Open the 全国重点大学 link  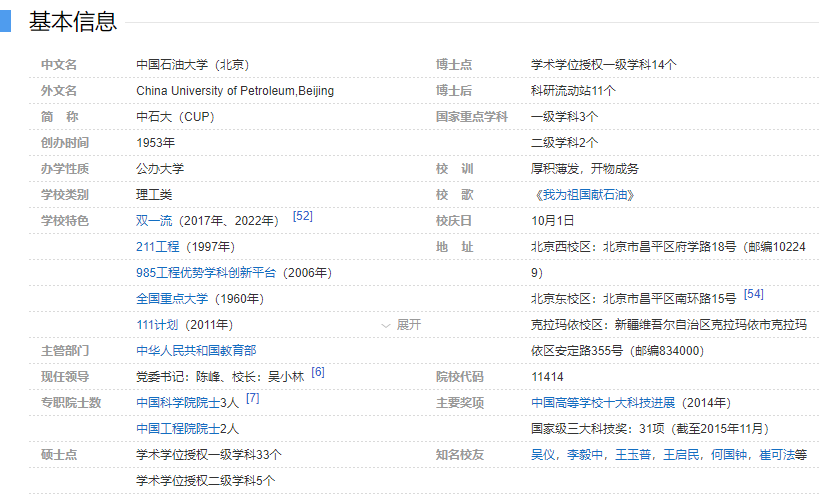click(x=172, y=298)
